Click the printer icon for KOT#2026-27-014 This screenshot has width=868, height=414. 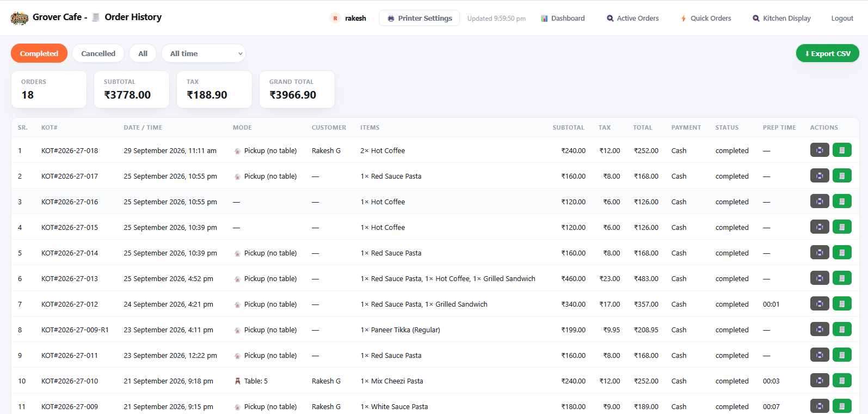[820, 252]
